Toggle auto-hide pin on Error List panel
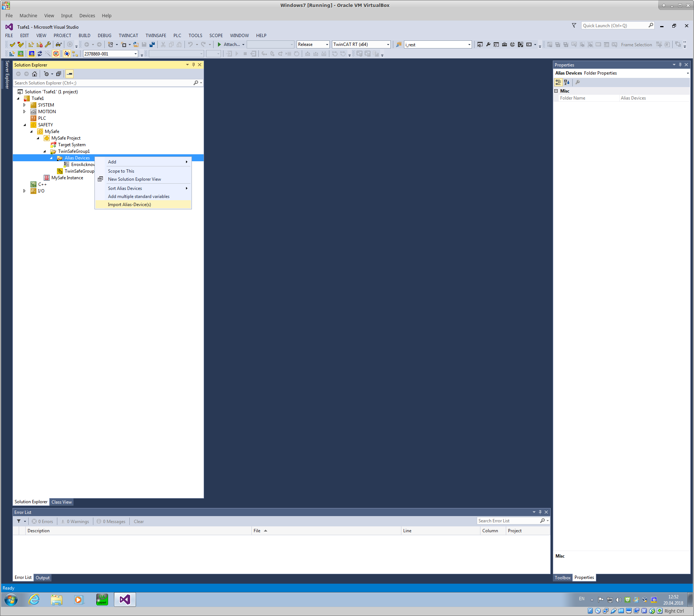 click(540, 512)
